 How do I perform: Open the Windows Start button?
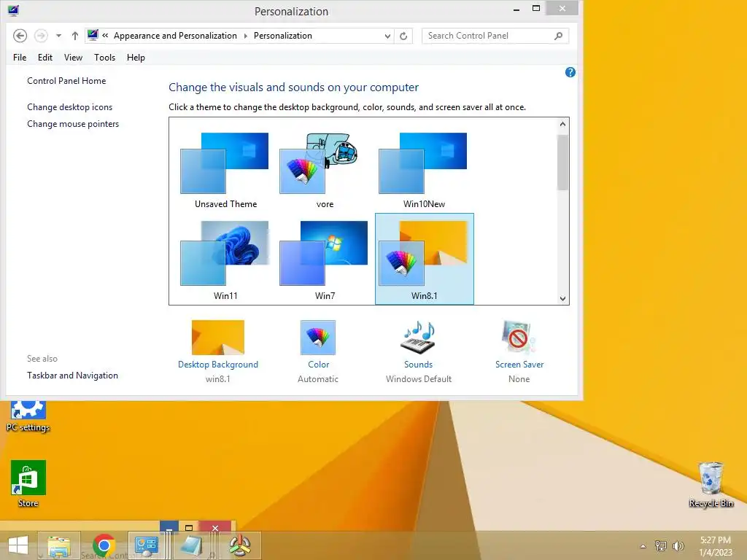click(x=18, y=545)
